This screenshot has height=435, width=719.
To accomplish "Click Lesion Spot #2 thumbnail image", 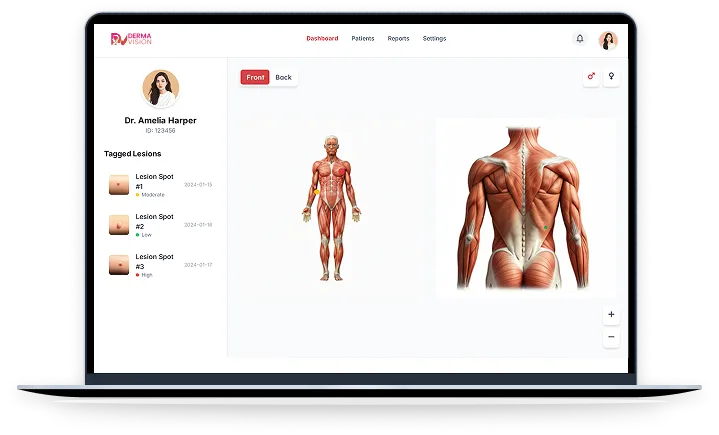I will click(x=119, y=225).
